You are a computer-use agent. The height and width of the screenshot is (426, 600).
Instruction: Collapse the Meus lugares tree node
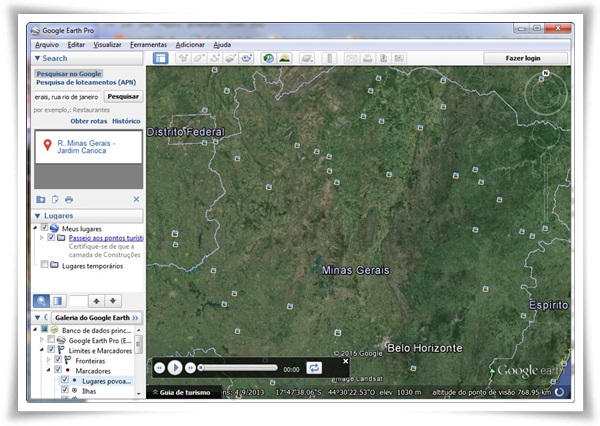(36, 228)
